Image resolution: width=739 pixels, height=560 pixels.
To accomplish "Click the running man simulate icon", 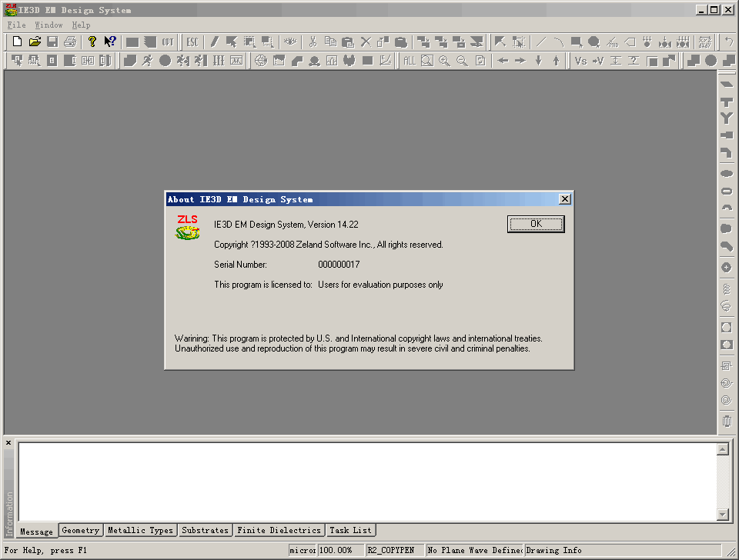I will pyautogui.click(x=147, y=61).
